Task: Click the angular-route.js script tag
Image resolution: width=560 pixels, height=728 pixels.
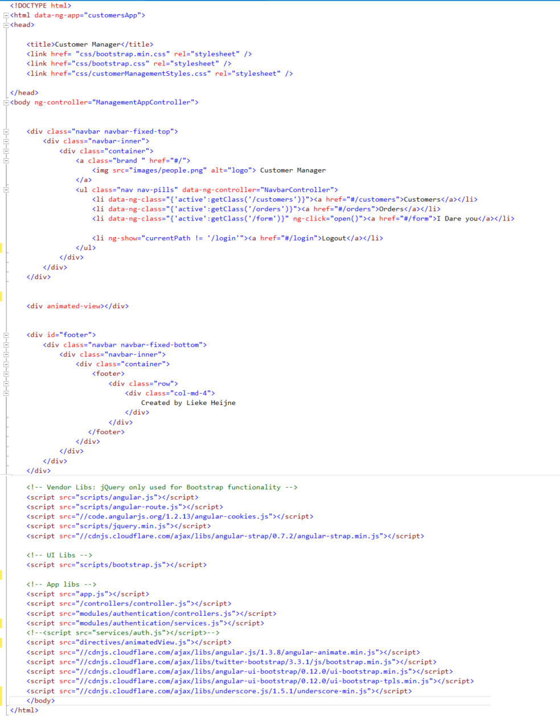Action: (125, 507)
